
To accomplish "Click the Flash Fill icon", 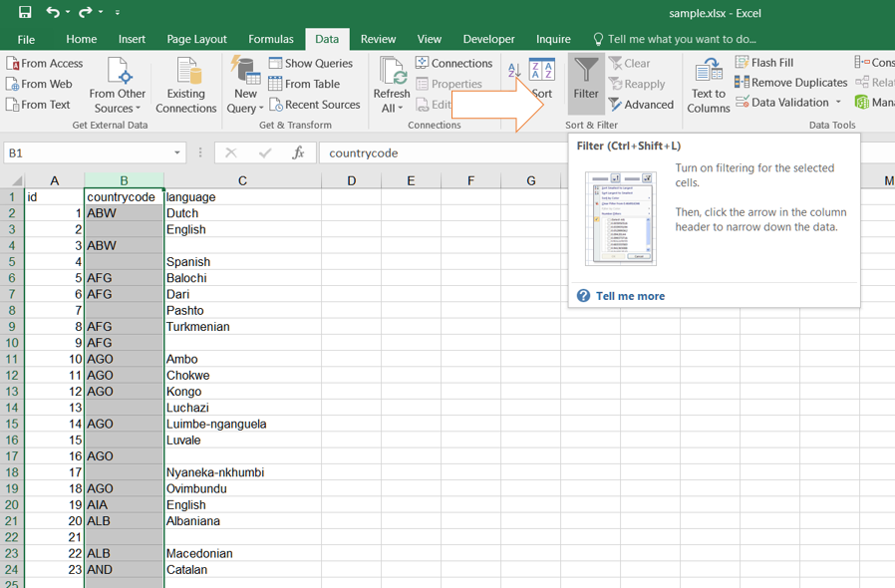I will pyautogui.click(x=743, y=63).
